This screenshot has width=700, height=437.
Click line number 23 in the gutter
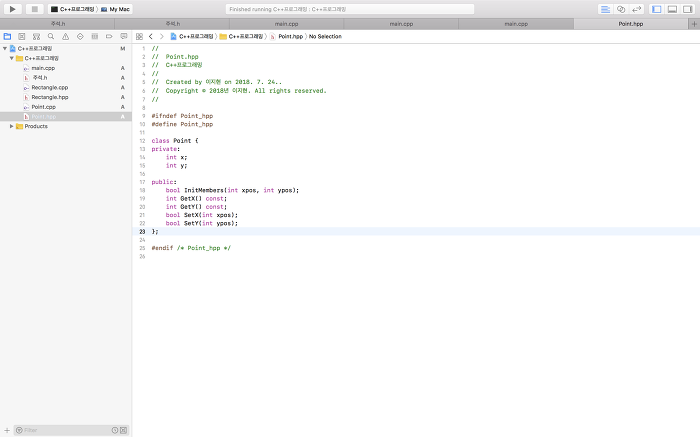[142, 232]
